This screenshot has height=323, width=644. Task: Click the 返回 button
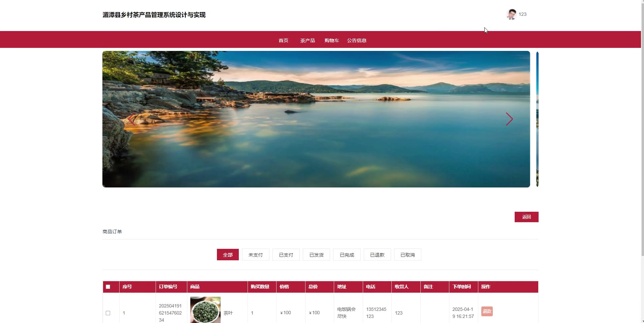[x=526, y=217]
